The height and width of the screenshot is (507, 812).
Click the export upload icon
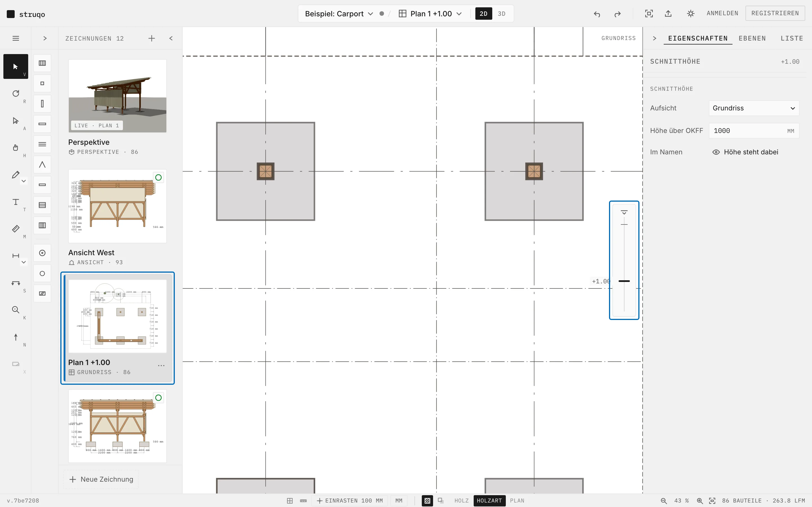(668, 14)
